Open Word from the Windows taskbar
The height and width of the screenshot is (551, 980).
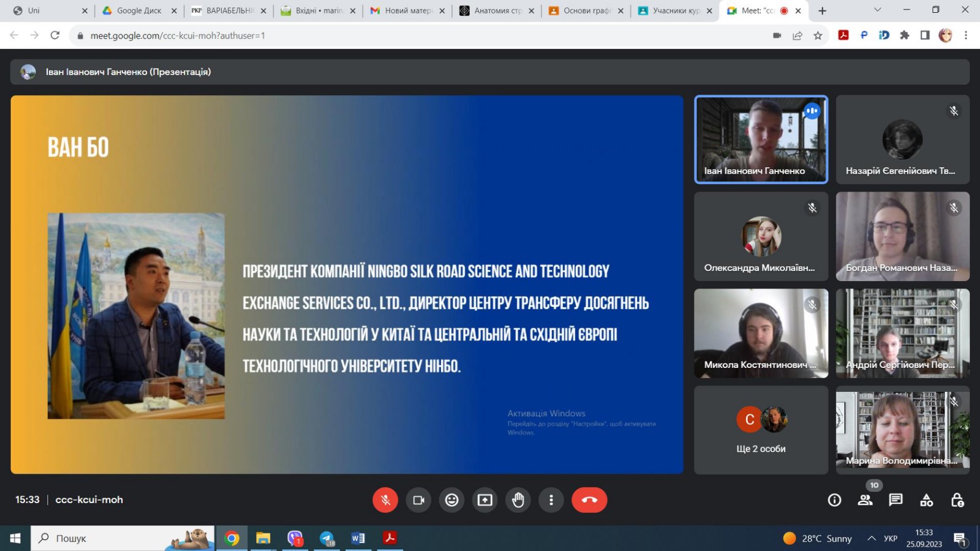(x=358, y=538)
